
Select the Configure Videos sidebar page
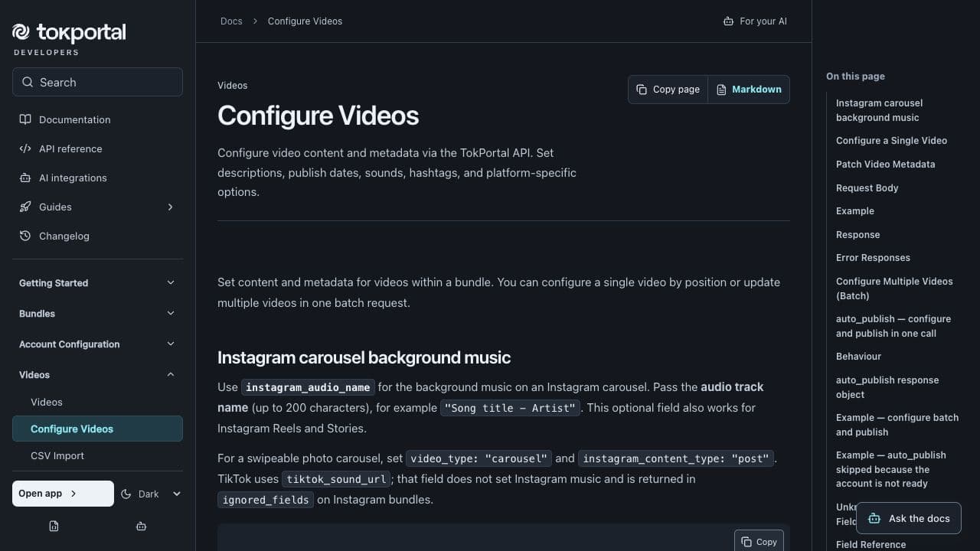[97, 429]
